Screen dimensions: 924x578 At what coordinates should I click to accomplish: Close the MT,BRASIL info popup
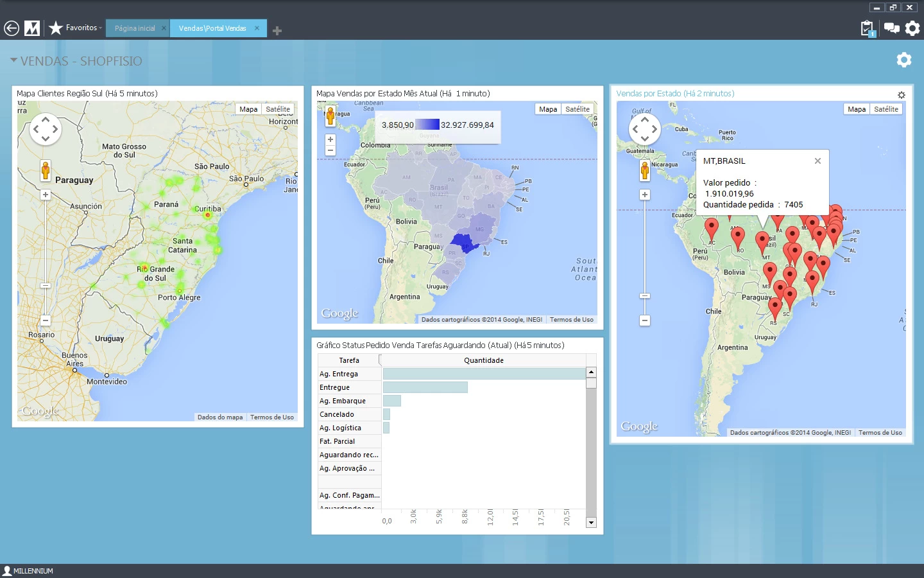point(817,161)
